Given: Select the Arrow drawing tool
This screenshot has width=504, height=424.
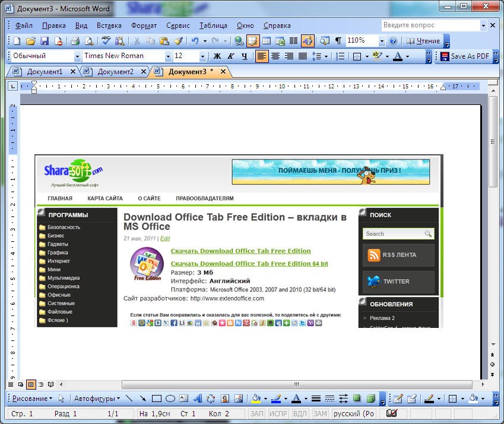Looking at the screenshot, I should click(x=143, y=399).
